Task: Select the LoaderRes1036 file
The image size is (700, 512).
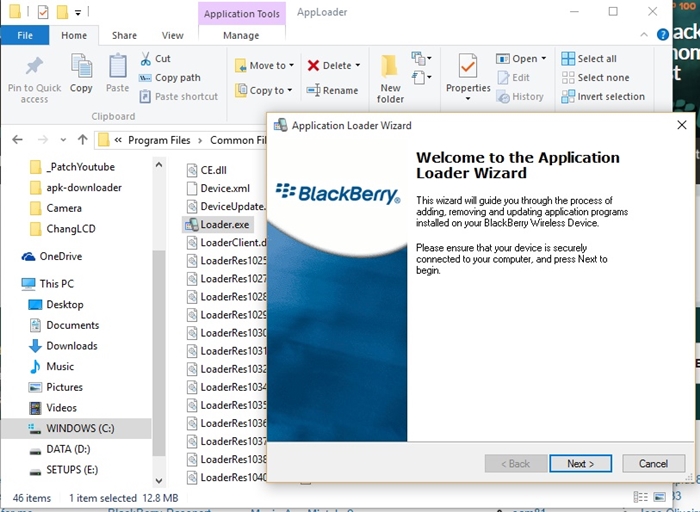Action: pos(226,423)
